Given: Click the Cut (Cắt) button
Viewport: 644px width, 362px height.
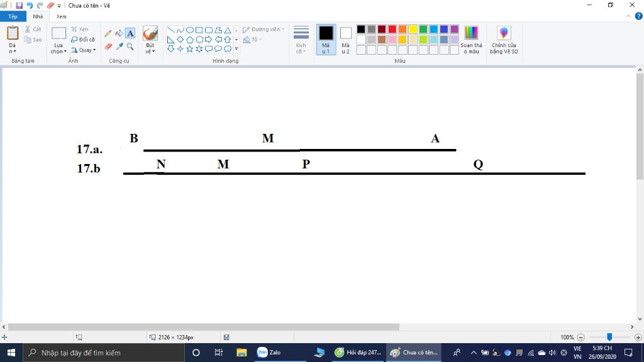Looking at the screenshot, I should click(33, 29).
